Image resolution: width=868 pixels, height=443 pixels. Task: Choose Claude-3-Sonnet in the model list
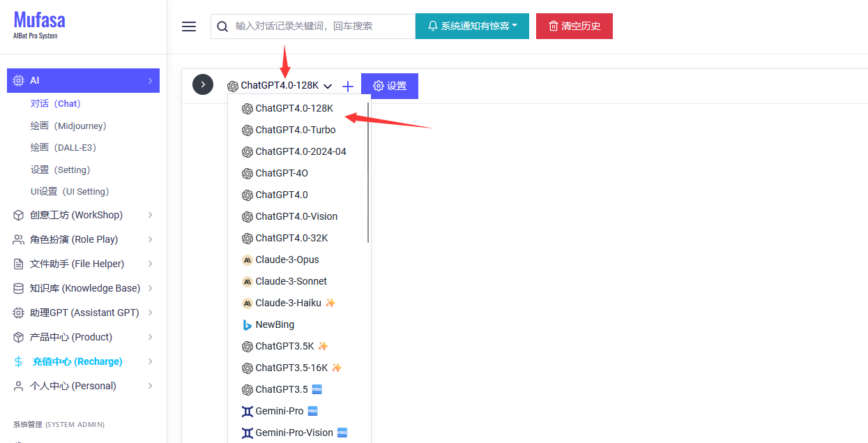(291, 281)
